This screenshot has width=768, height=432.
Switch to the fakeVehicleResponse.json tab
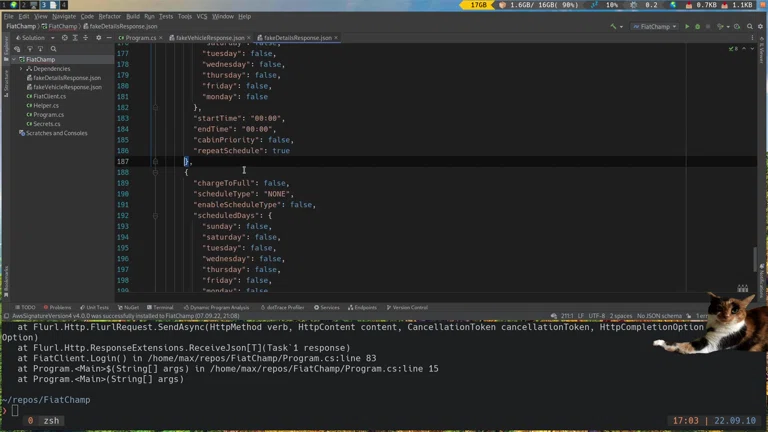pyautogui.click(x=210, y=38)
